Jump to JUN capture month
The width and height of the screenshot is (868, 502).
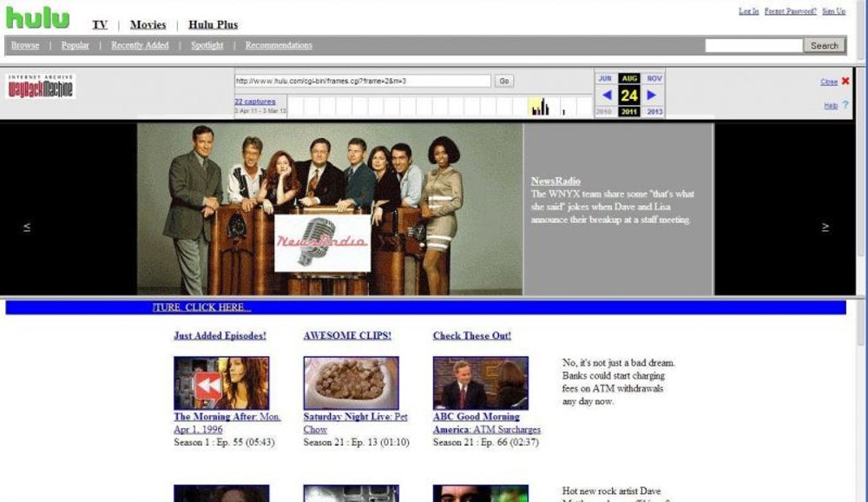click(604, 79)
